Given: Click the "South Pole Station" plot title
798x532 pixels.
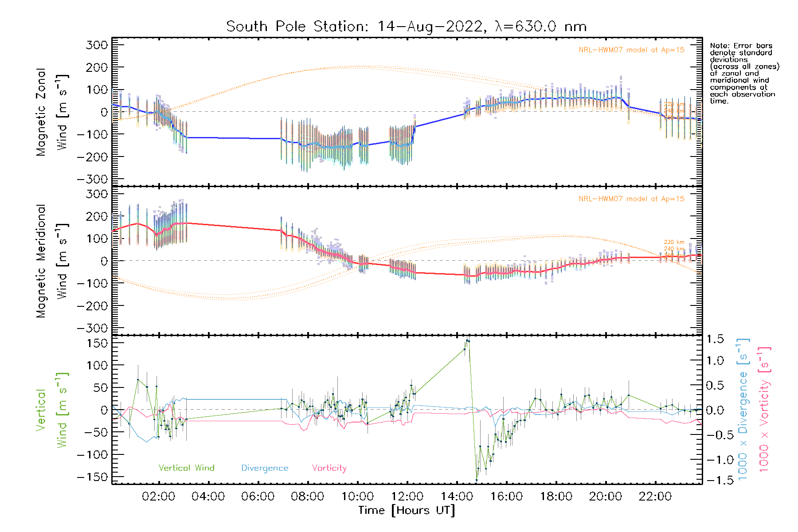Looking at the screenshot, I should coord(406,27).
